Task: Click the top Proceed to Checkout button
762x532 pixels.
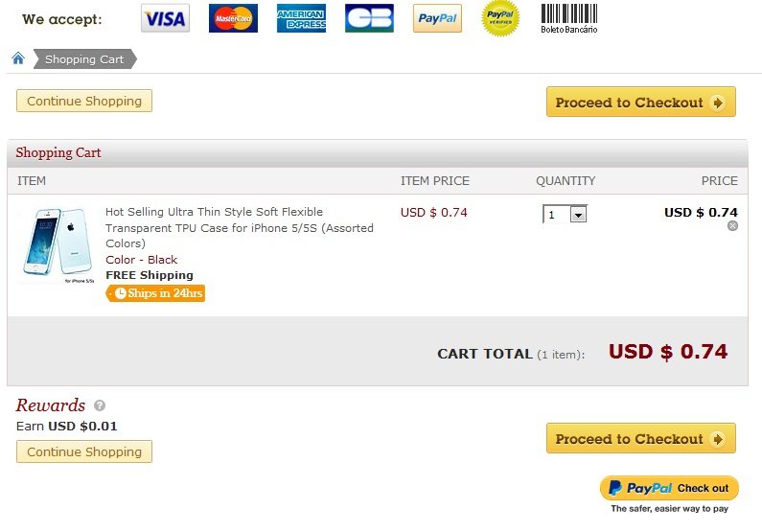Action: click(x=640, y=103)
